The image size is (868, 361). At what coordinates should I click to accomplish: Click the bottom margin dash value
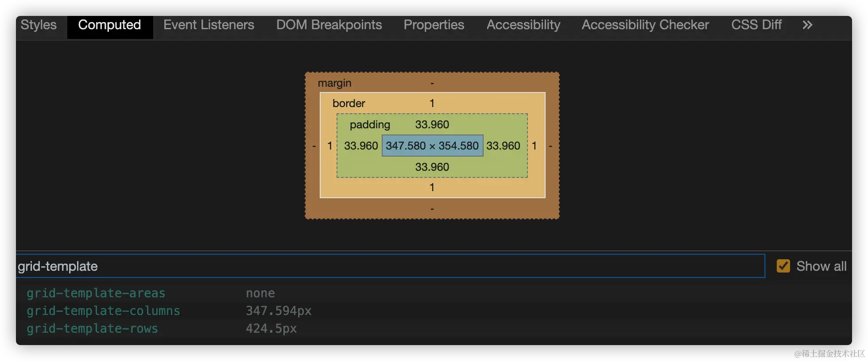click(432, 209)
